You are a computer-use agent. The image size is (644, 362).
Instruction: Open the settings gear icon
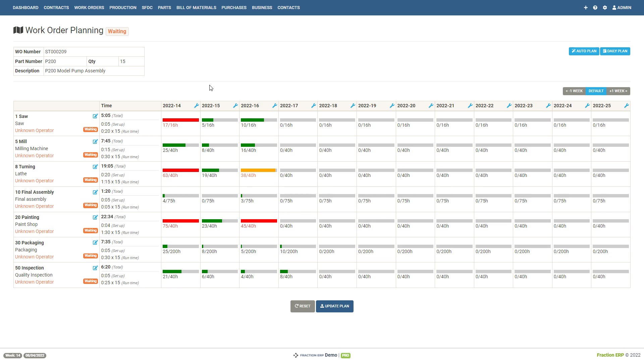605,7
